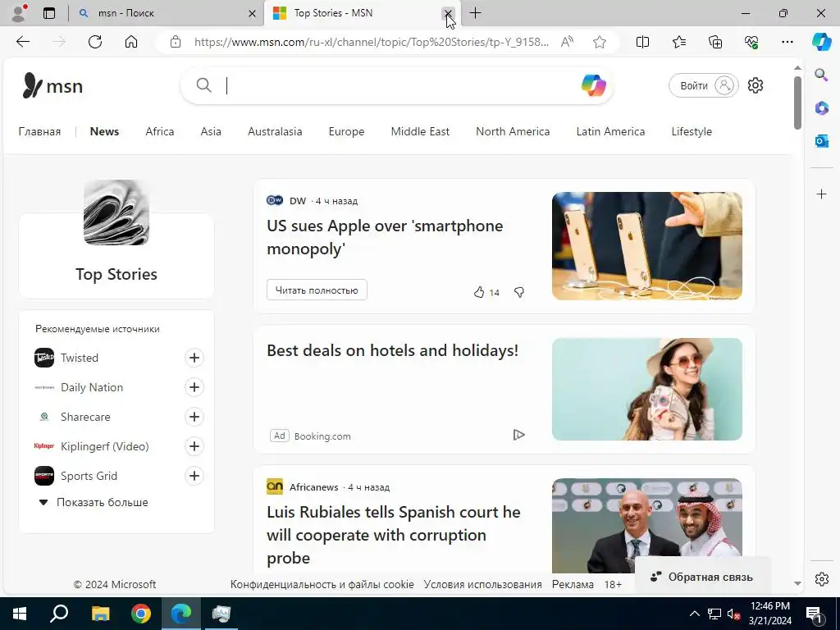Screen dimensions: 840x630
Task: Open the Реклама footer link
Action: 573,584
